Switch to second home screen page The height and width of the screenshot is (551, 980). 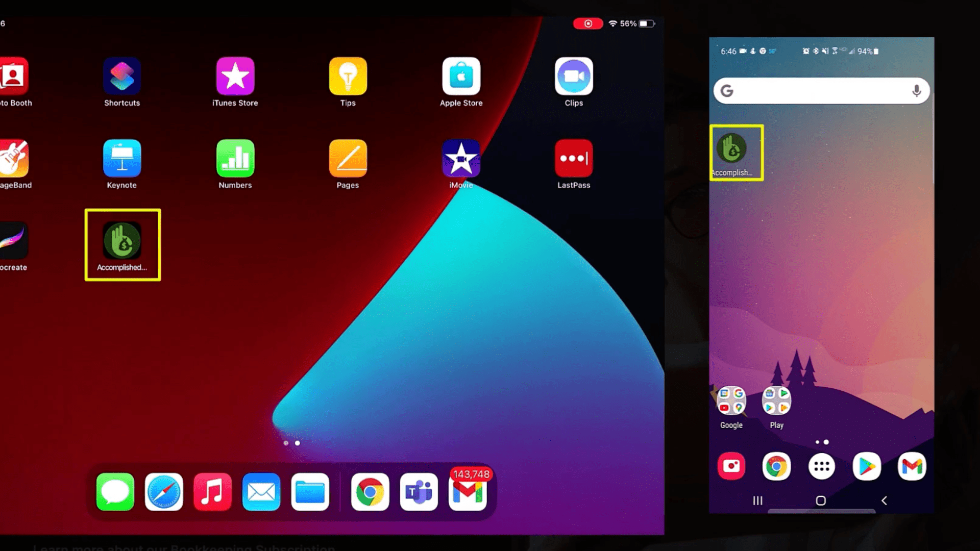coord(298,443)
